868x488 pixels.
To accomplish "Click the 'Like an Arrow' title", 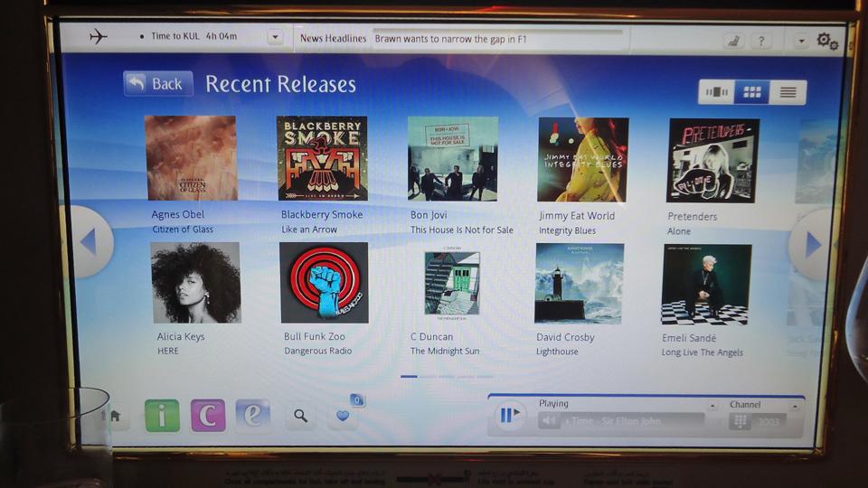I will (309, 229).
